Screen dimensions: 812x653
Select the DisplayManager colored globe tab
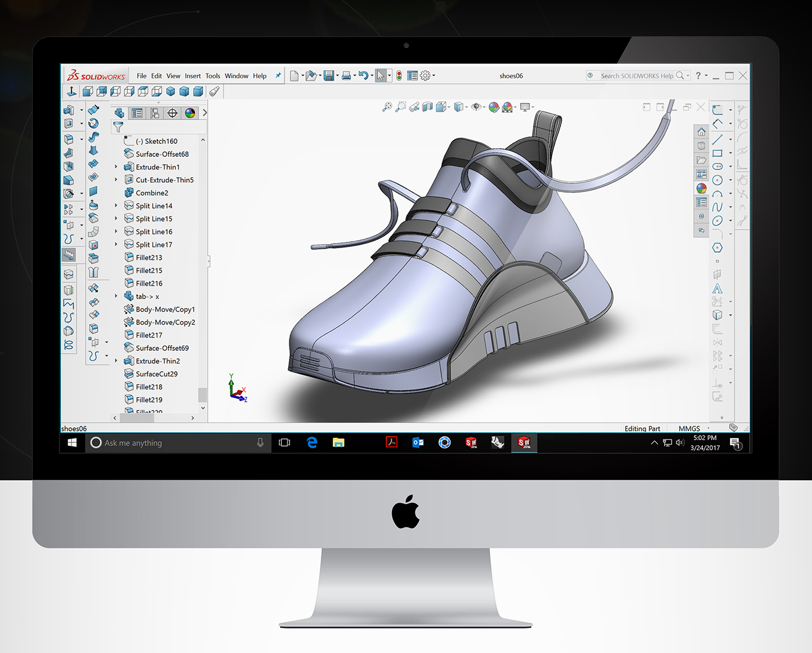click(x=190, y=113)
